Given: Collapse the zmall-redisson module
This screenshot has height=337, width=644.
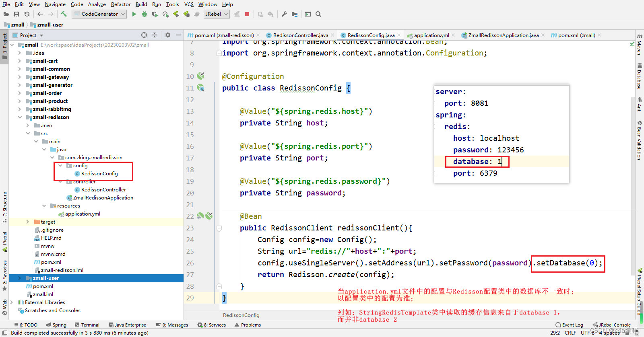Looking at the screenshot, I should pyautogui.click(x=20, y=117).
